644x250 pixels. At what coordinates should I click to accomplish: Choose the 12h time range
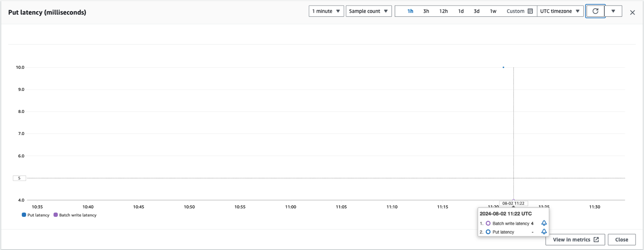[443, 11]
